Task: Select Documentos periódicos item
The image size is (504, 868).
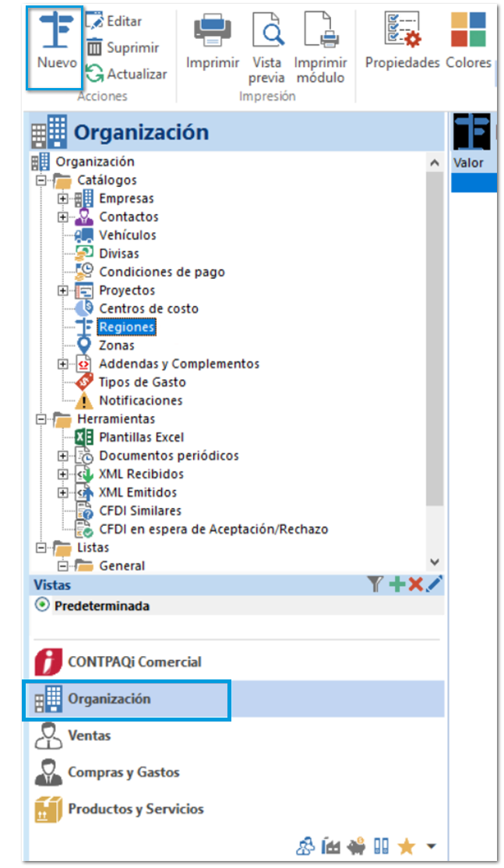Action: point(169,456)
